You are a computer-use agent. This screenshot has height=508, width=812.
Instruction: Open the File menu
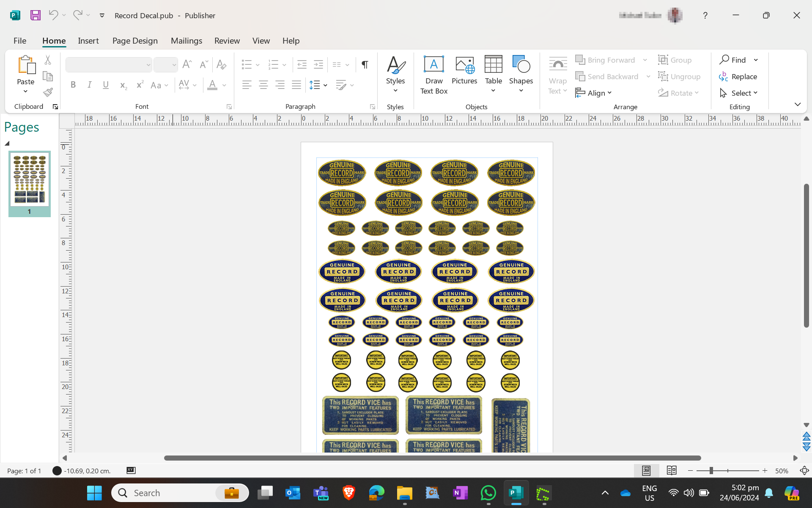point(20,41)
